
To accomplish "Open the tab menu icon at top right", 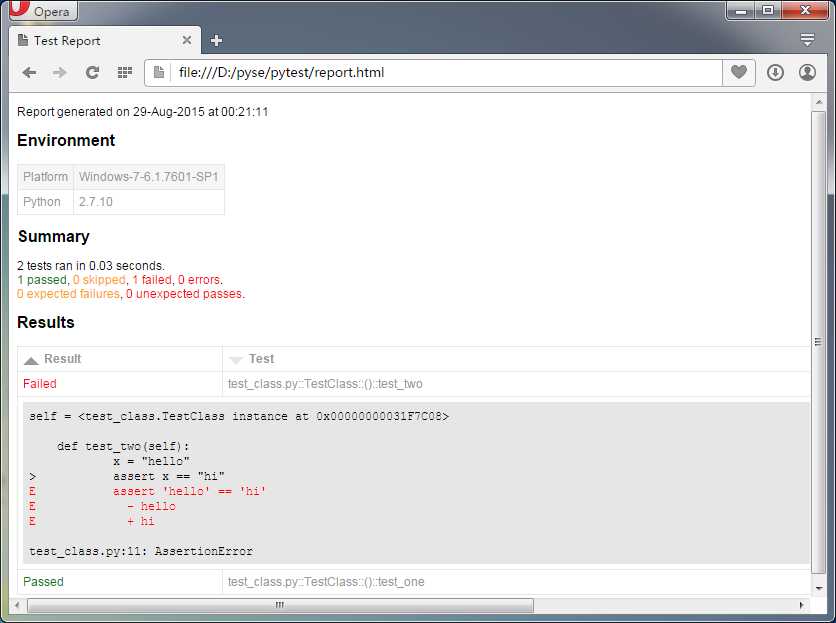I will pos(807,40).
